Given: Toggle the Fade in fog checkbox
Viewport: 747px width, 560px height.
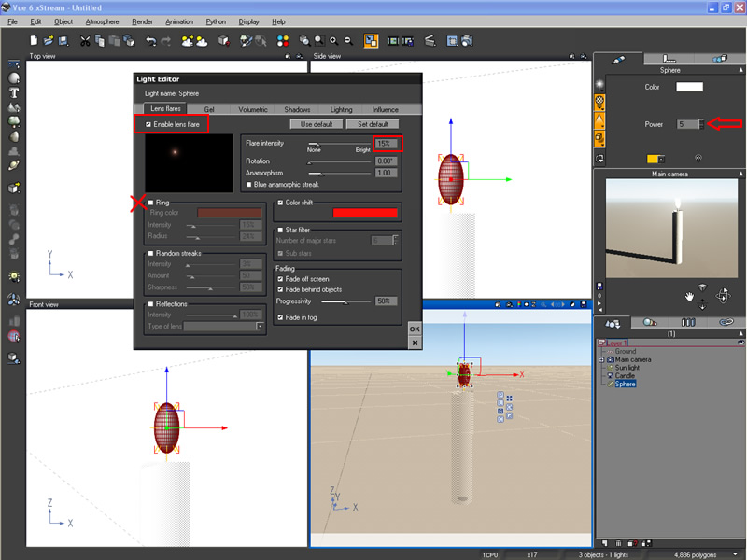Looking at the screenshot, I should click(x=280, y=317).
